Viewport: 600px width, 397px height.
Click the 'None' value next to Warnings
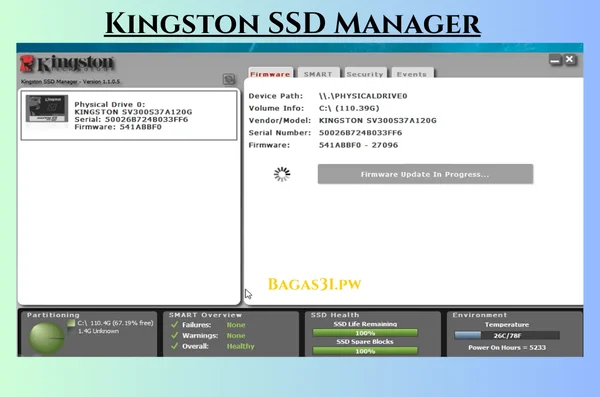pyautogui.click(x=236, y=335)
